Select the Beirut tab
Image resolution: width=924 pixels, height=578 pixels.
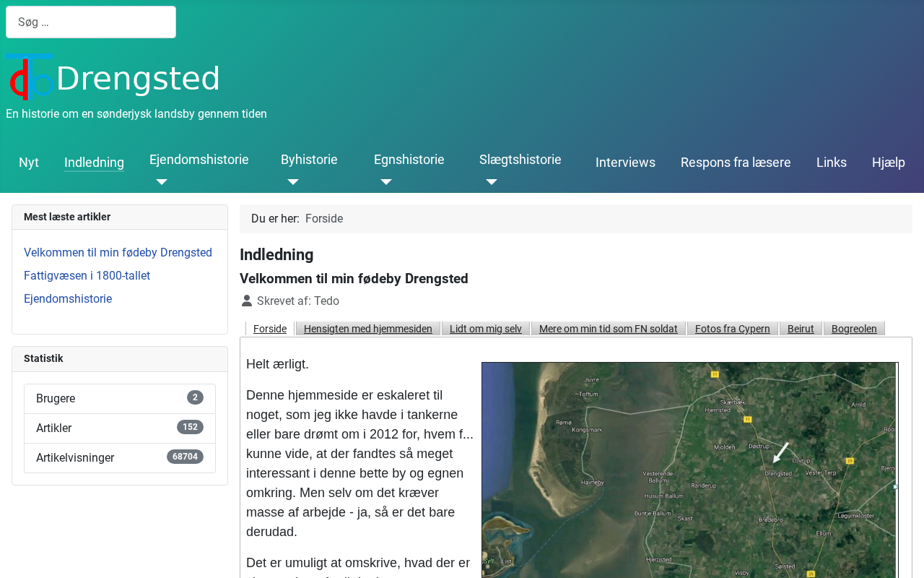tap(801, 329)
